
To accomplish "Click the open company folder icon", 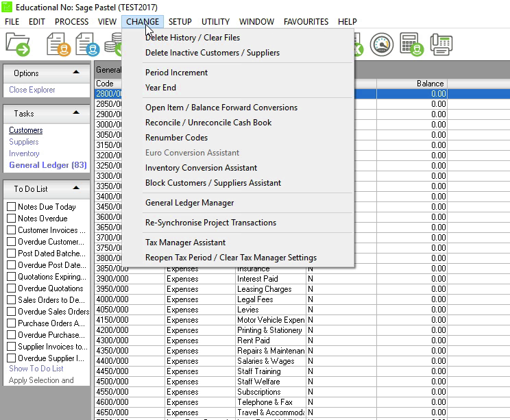I will point(19,45).
